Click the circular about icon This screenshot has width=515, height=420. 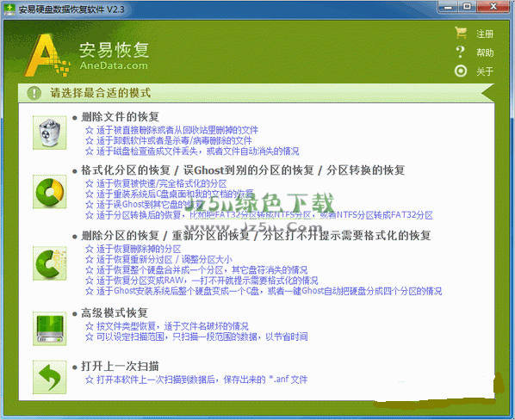tap(461, 71)
